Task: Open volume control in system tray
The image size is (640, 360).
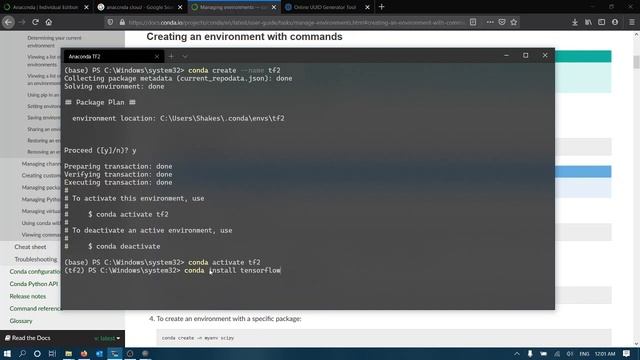Action: pos(569,354)
